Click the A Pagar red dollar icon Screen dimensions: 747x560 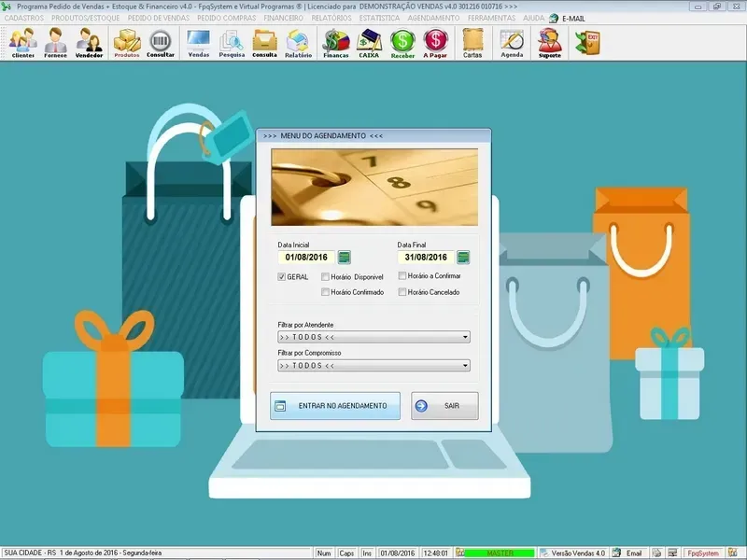click(435, 42)
